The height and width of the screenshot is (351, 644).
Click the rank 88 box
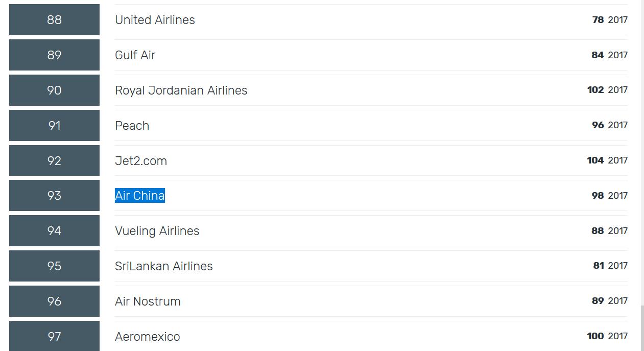point(54,20)
